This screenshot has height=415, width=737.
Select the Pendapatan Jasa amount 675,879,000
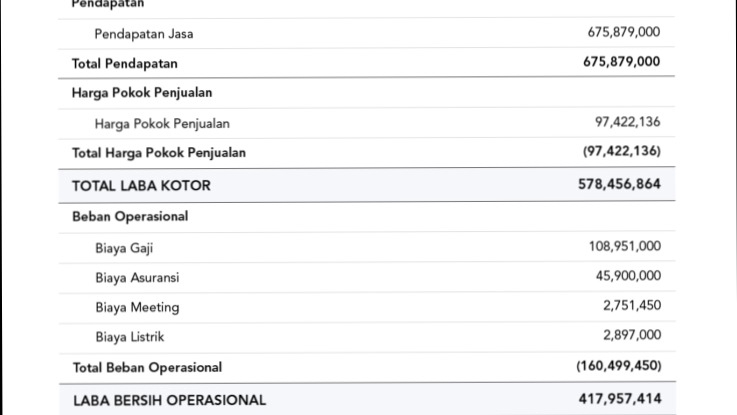pyautogui.click(x=623, y=33)
